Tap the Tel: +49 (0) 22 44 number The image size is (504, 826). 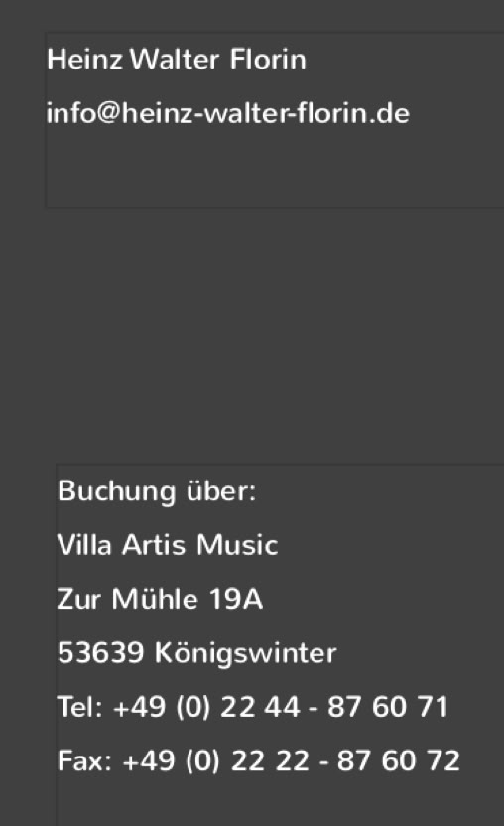252,707
